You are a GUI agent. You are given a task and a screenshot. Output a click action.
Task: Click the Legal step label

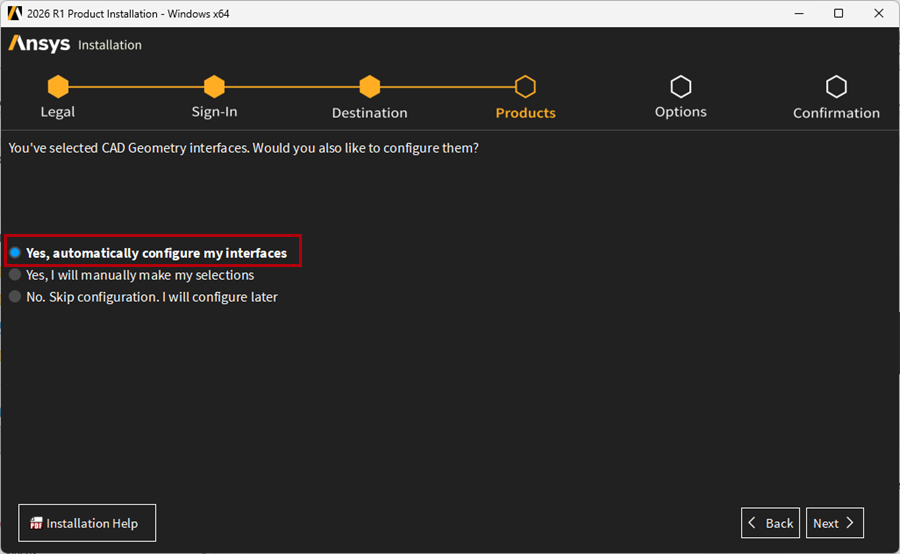click(x=57, y=112)
